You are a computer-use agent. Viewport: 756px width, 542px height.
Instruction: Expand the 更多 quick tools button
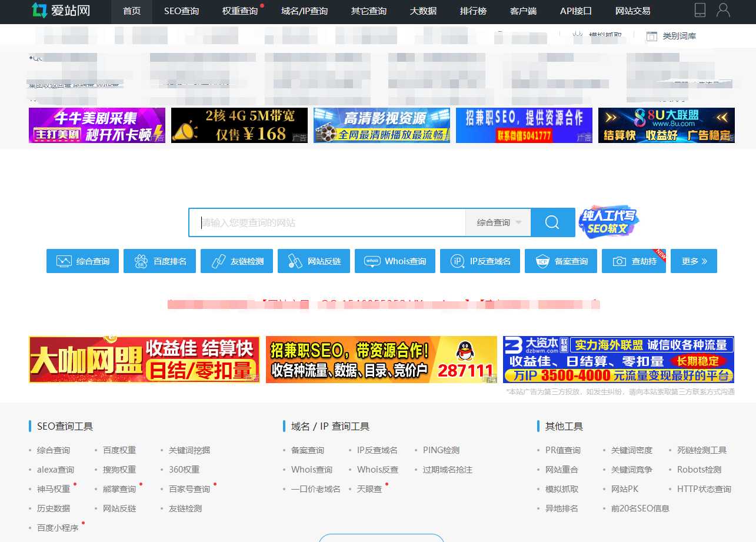(694, 261)
